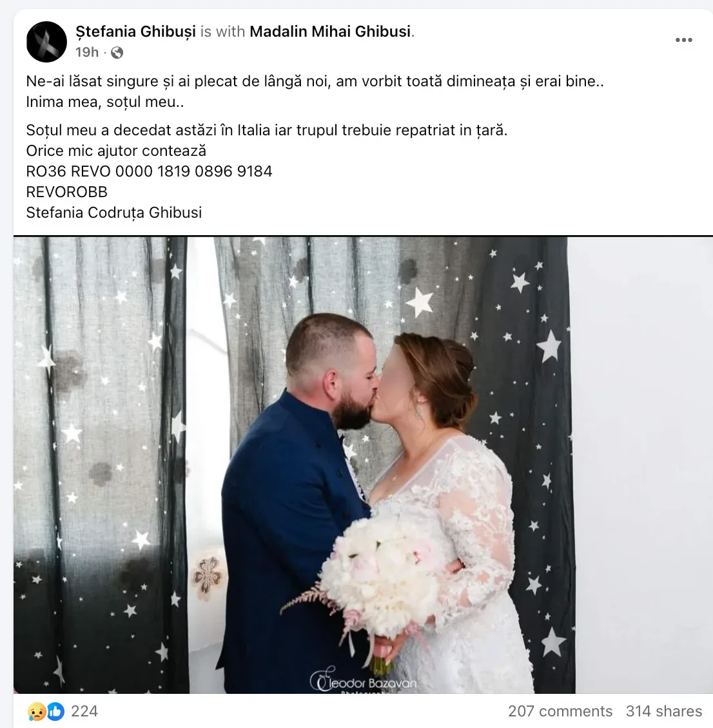
Task: Open the 224 reactions count list
Action: point(84,711)
